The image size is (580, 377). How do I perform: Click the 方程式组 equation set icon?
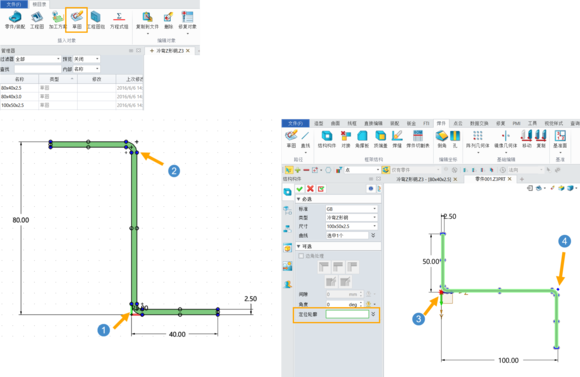[x=119, y=17]
